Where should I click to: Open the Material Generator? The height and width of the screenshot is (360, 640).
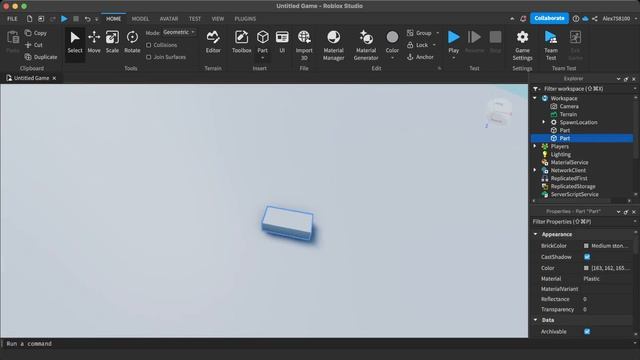coord(366,45)
